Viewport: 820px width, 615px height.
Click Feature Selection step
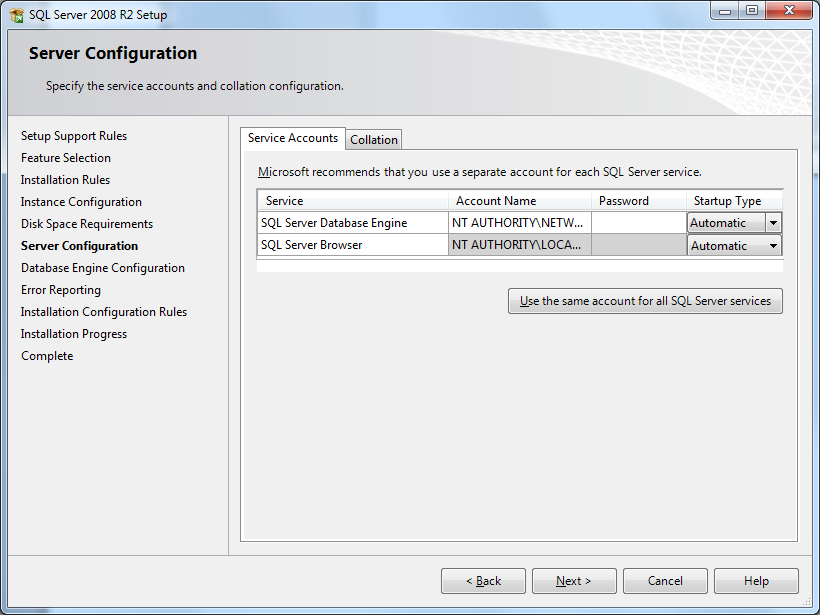(x=66, y=158)
